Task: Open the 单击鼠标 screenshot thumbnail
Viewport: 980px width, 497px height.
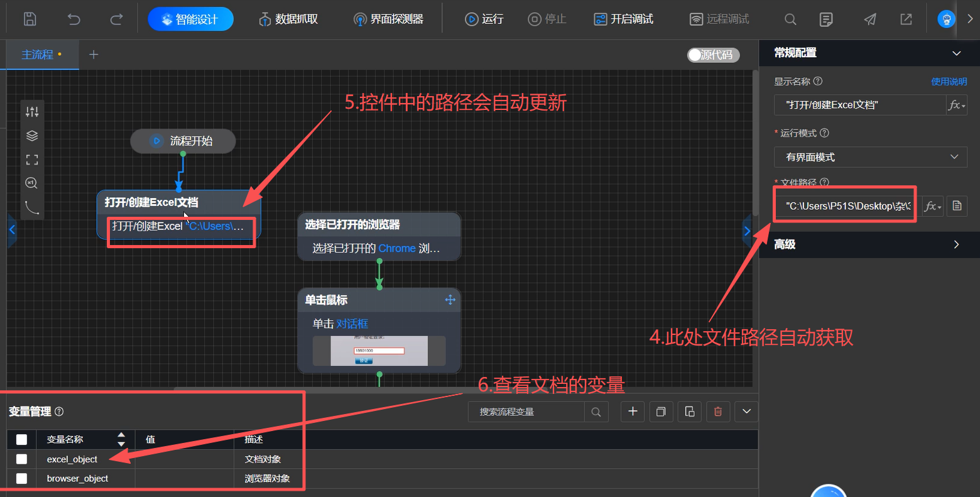Action: coord(379,351)
